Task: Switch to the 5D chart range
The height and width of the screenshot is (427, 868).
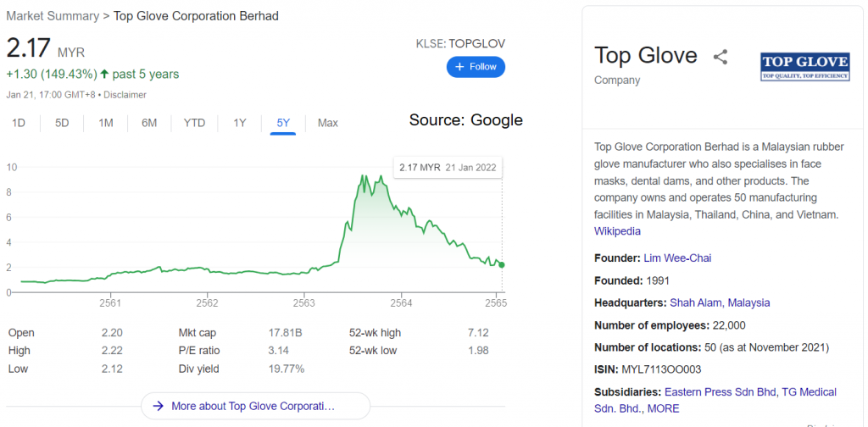Action: click(62, 123)
